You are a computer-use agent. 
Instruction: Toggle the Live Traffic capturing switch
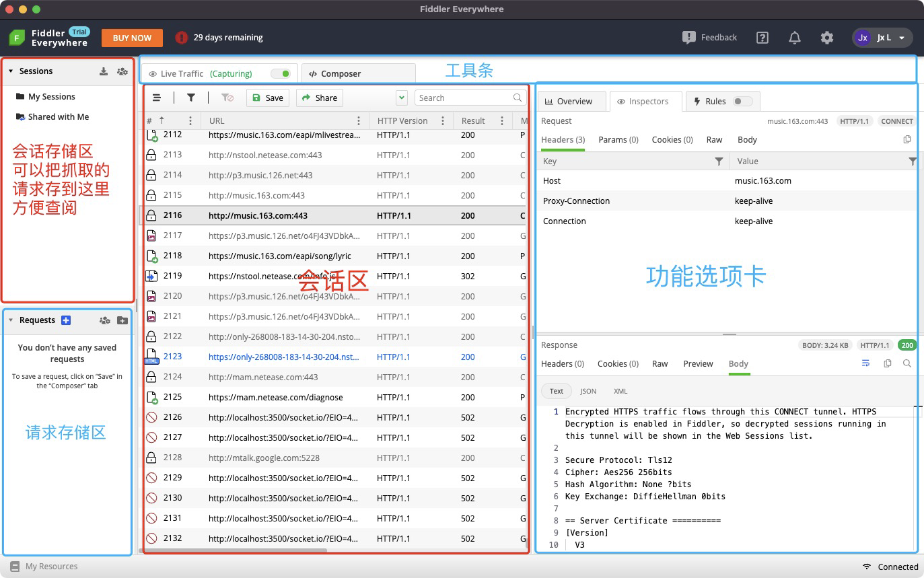281,73
